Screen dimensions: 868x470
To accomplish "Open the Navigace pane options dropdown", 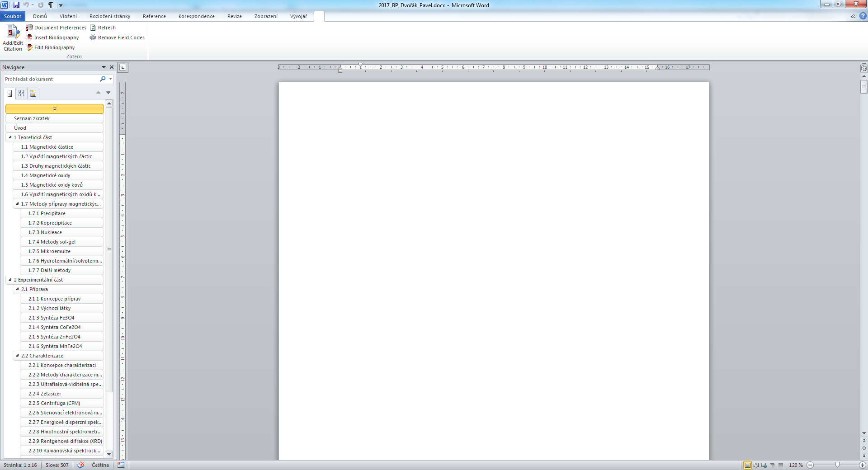I will [104, 67].
